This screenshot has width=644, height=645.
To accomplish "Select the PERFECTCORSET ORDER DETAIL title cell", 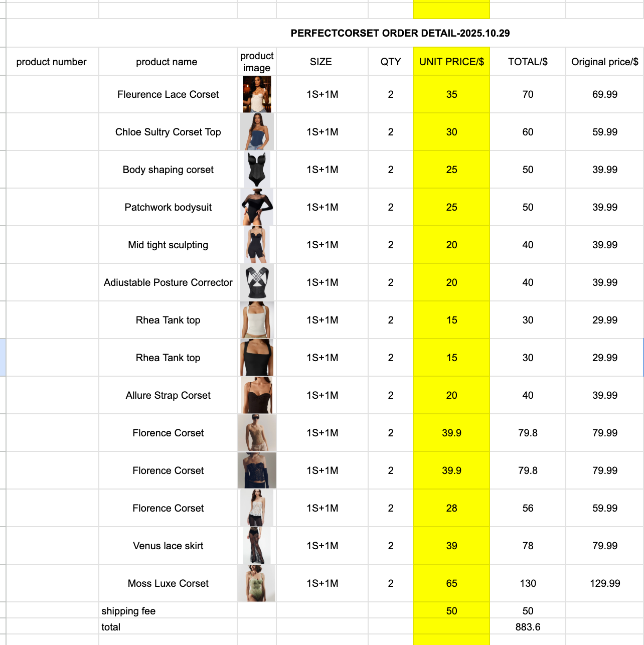I will pos(400,33).
